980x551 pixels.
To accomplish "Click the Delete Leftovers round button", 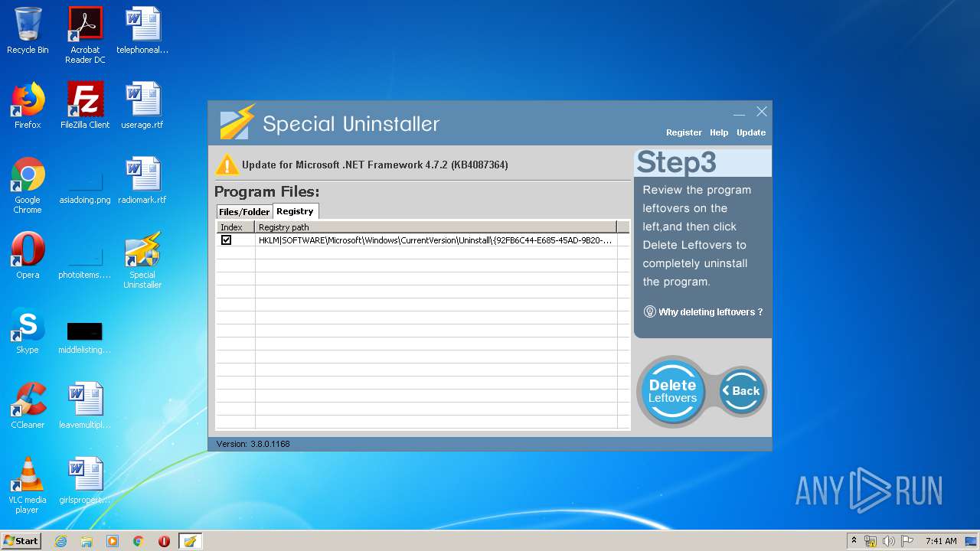I will point(672,391).
